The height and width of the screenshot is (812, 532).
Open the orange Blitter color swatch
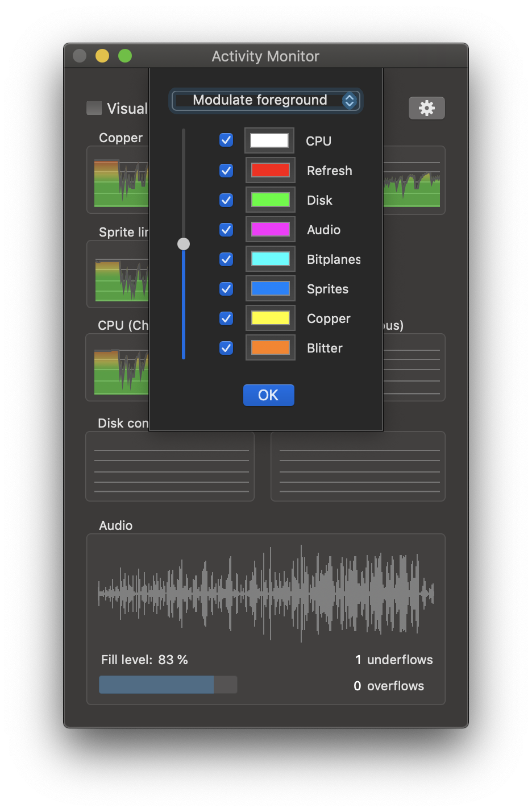pyautogui.click(x=271, y=347)
